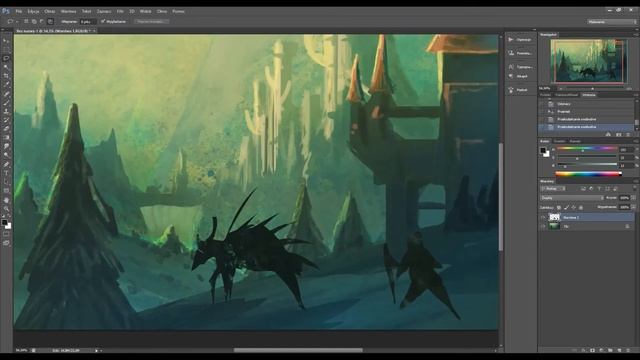
Task: Select the Lasso tool in the toolbox
Action: pyautogui.click(x=6, y=58)
